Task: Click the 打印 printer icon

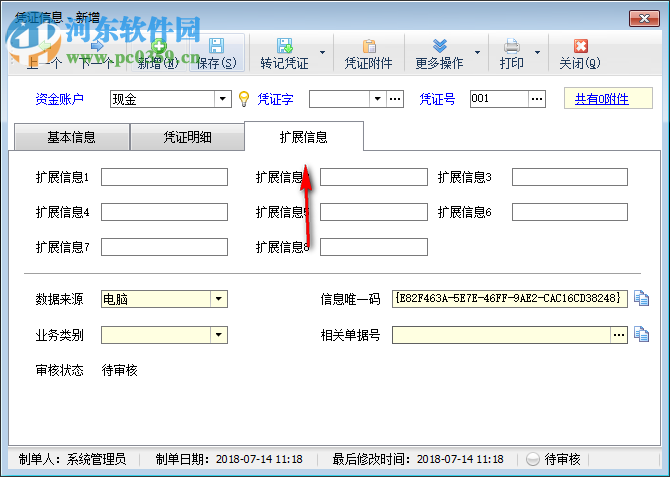Action: tap(511, 46)
